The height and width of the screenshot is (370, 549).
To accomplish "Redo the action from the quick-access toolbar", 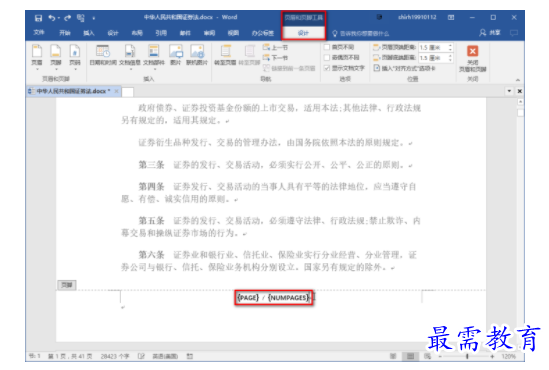I will pyautogui.click(x=68, y=18).
